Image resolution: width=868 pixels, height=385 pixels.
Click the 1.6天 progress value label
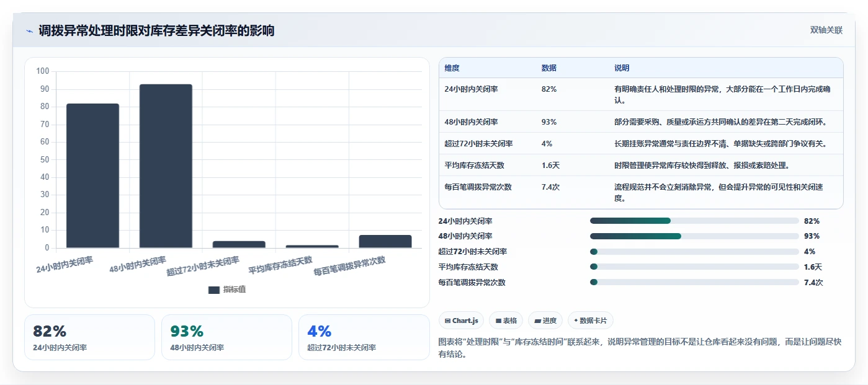(813, 267)
